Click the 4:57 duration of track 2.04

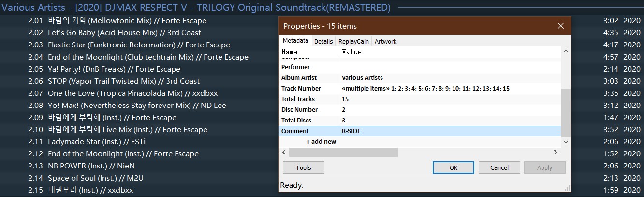[x=611, y=57]
